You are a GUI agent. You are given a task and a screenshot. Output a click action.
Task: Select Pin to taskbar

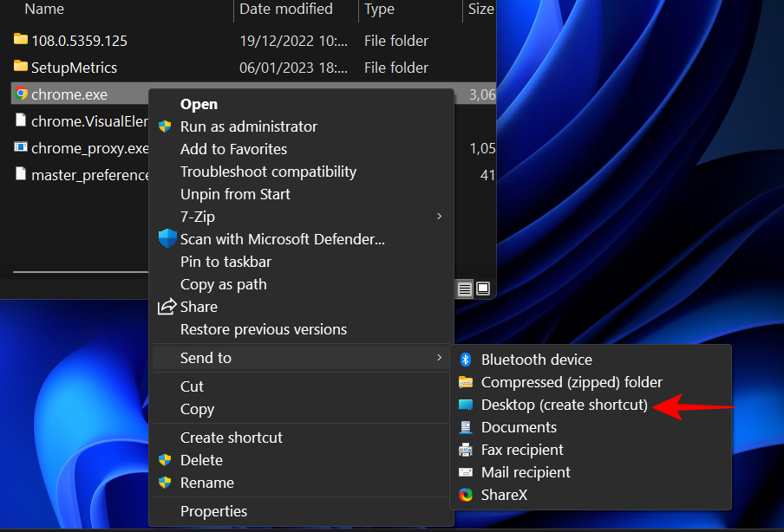(x=225, y=262)
